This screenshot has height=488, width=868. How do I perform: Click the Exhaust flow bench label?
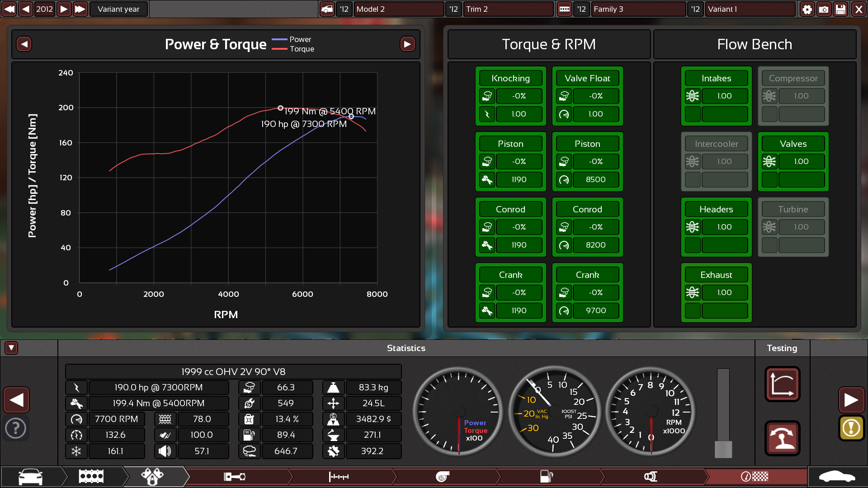coord(716,275)
